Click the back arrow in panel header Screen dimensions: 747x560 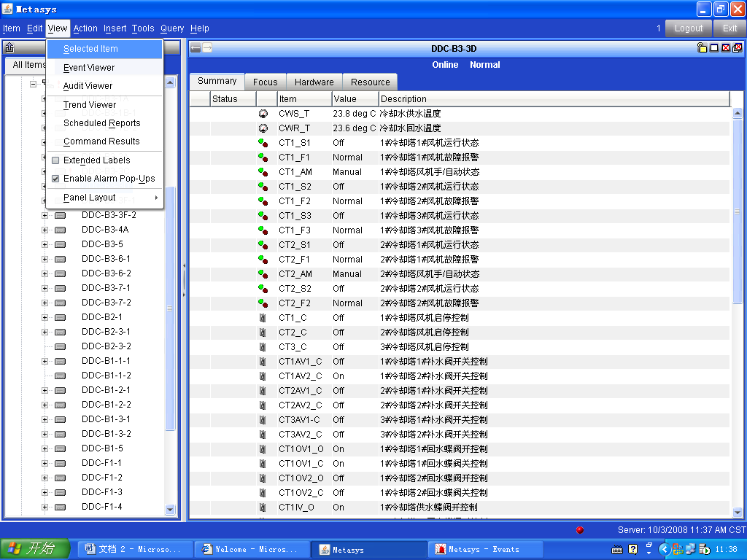(x=196, y=48)
